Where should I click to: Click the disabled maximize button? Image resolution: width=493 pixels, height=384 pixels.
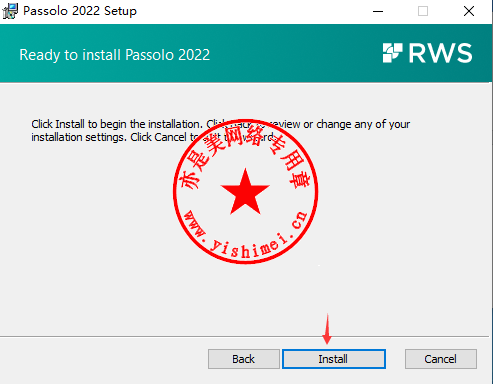tap(423, 11)
